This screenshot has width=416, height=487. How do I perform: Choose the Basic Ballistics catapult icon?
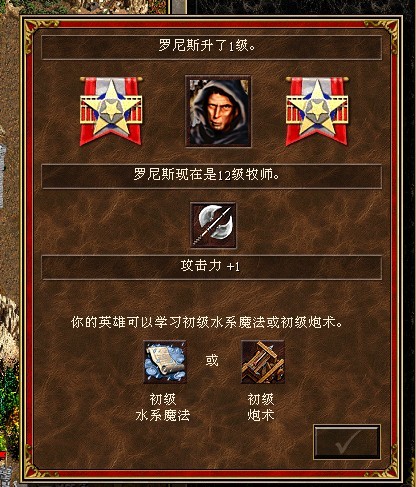[263, 362]
